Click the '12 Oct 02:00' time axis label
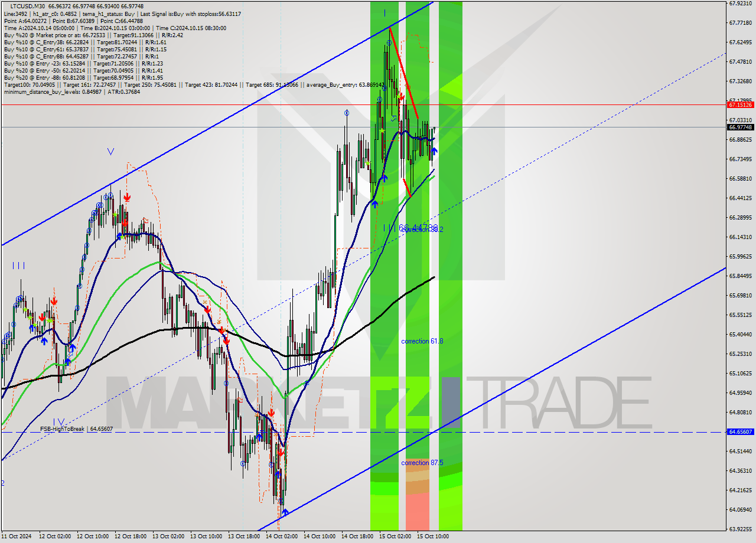This screenshot has width=756, height=543. point(54,537)
